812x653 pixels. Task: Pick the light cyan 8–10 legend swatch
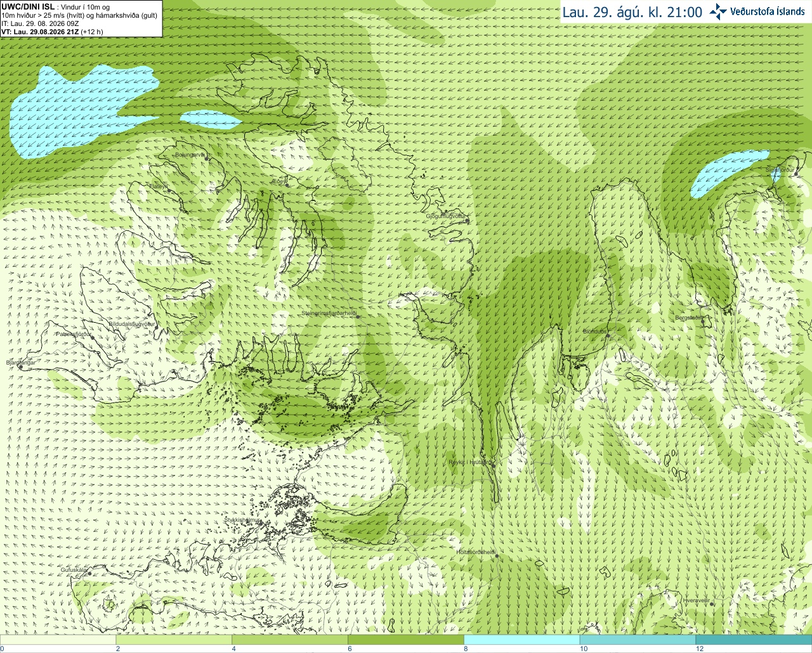click(x=522, y=640)
